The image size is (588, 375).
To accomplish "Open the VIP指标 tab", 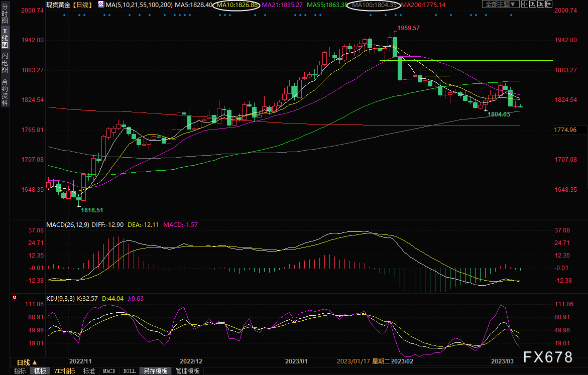I will point(64,371).
